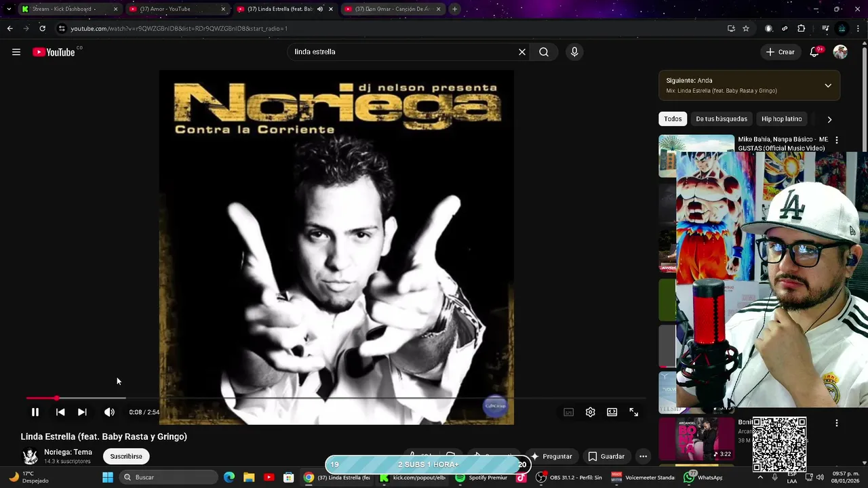This screenshot has height=488, width=868.
Task: Open File Explorer from taskbar
Action: pyautogui.click(x=249, y=477)
